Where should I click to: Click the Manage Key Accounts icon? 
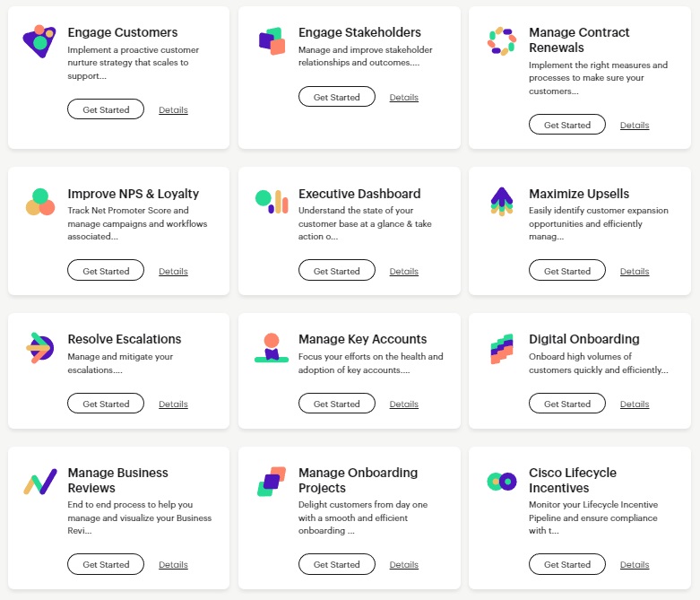(271, 347)
